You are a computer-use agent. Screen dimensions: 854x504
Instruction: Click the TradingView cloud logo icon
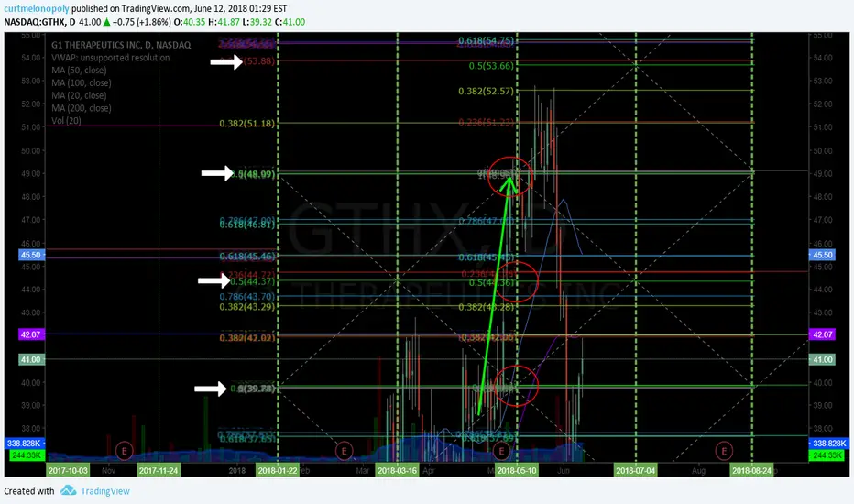tap(68, 490)
